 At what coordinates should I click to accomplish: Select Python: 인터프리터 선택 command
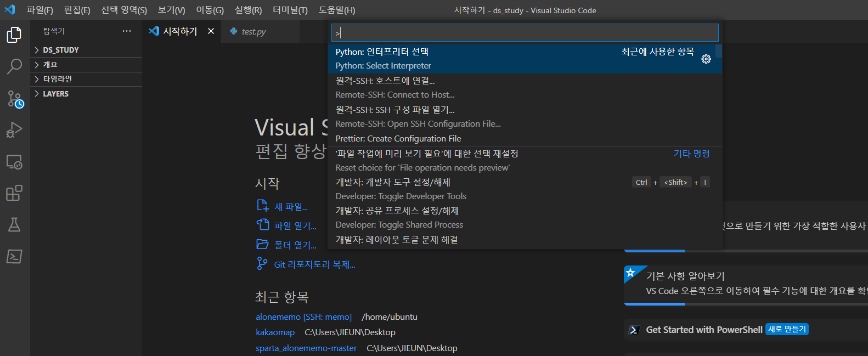(525, 59)
